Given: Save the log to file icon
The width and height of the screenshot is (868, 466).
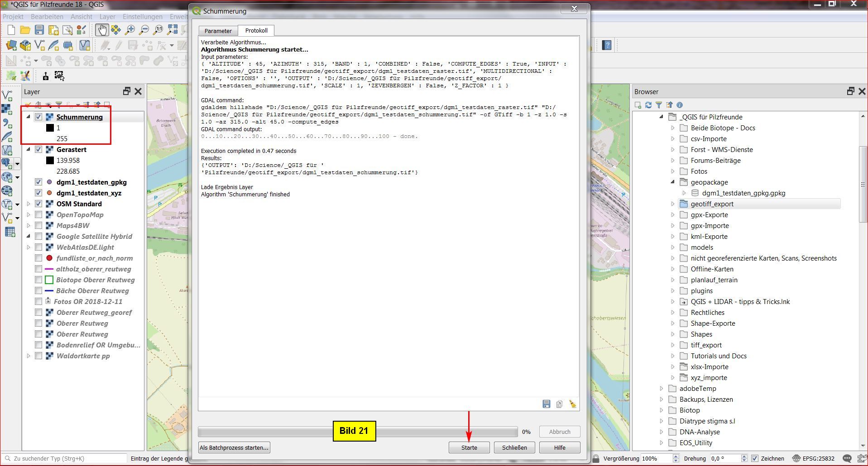Looking at the screenshot, I should pos(547,404).
